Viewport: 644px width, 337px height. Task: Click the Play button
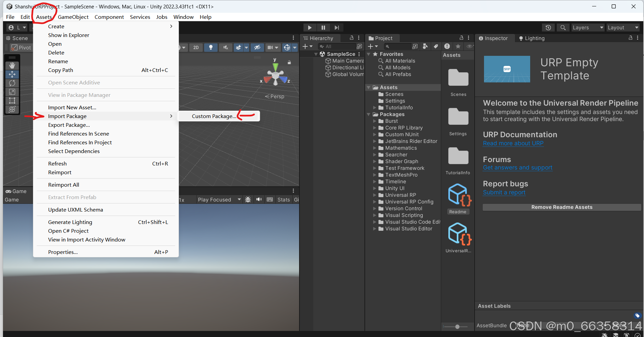(310, 28)
